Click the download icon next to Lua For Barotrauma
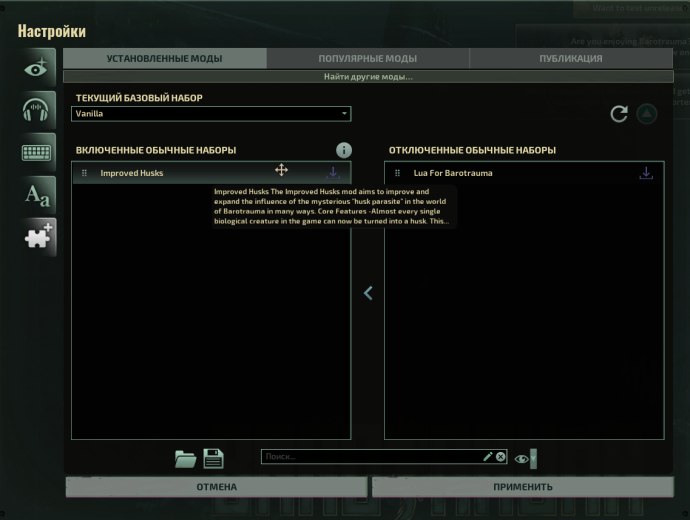This screenshot has width=690, height=520. (646, 173)
